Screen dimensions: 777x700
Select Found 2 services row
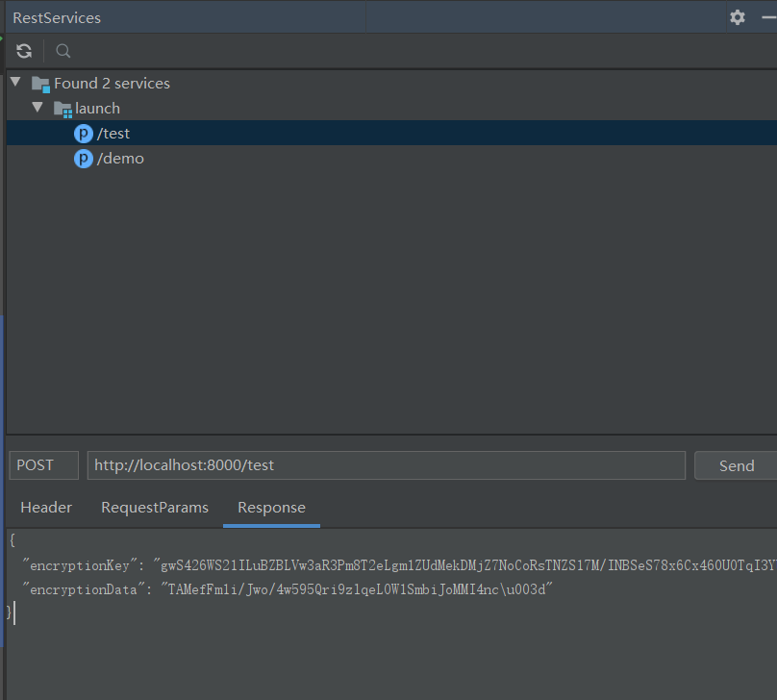pyautogui.click(x=391, y=84)
